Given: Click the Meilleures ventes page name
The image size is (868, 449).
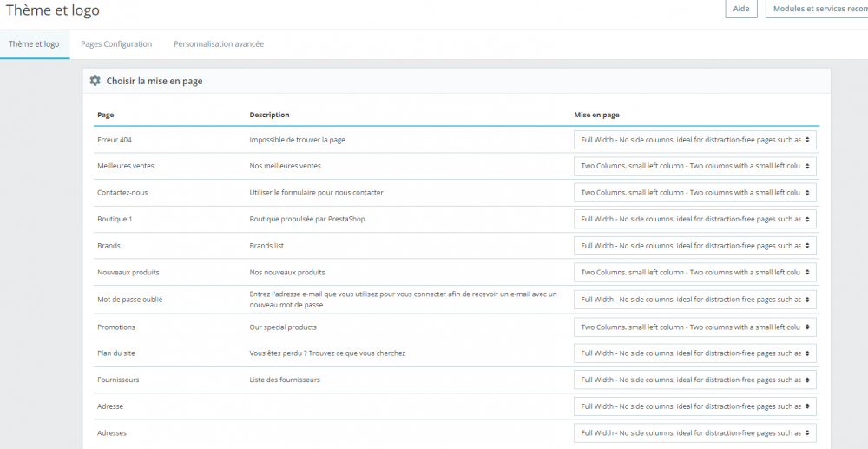Looking at the screenshot, I should point(126,166).
